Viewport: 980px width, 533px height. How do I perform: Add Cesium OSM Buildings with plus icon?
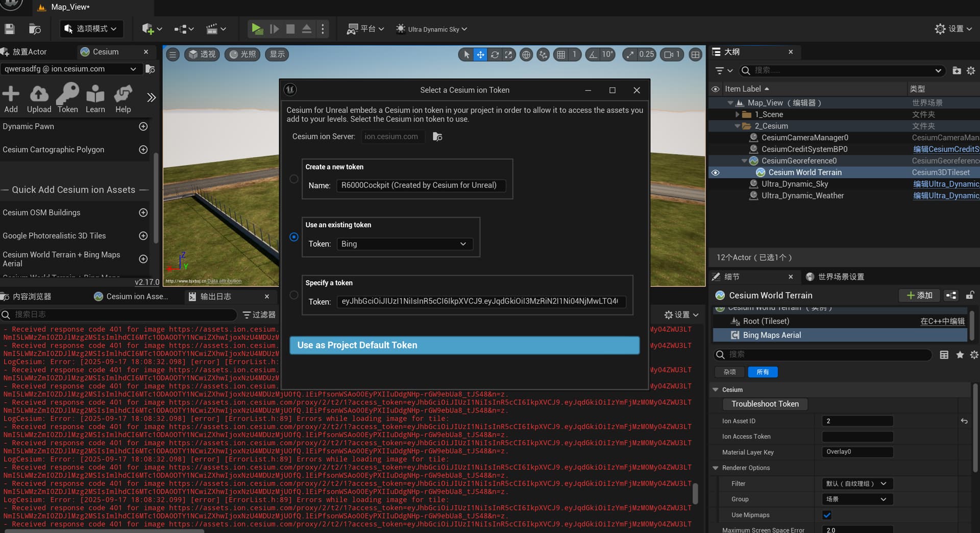point(143,213)
